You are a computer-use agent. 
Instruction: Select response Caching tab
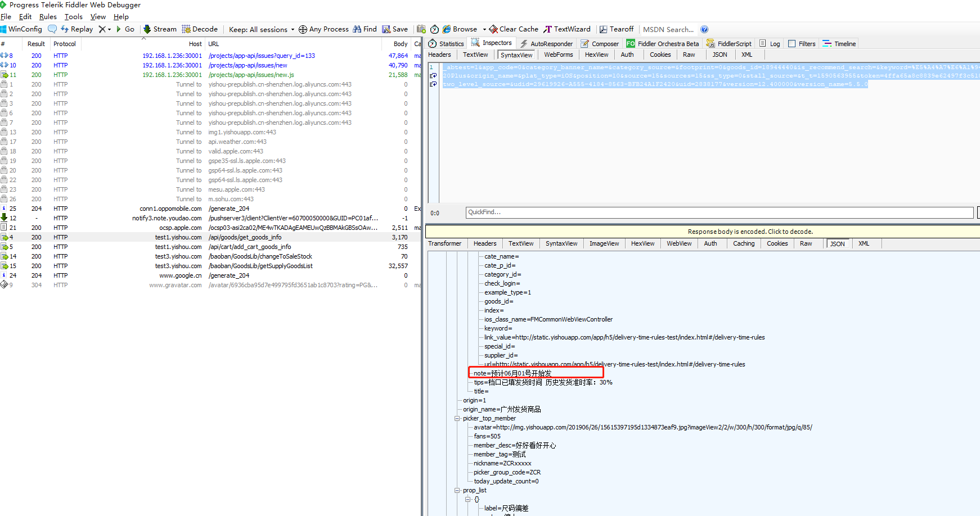click(743, 243)
